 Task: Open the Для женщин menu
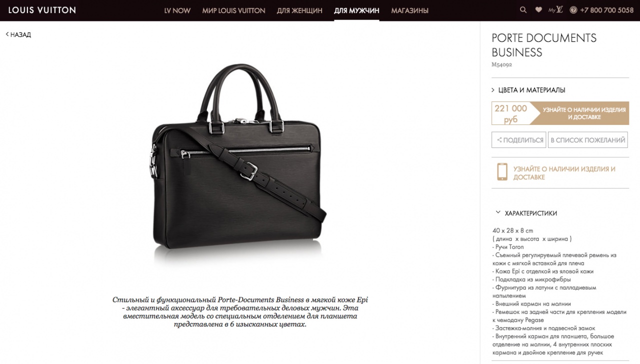tap(299, 10)
